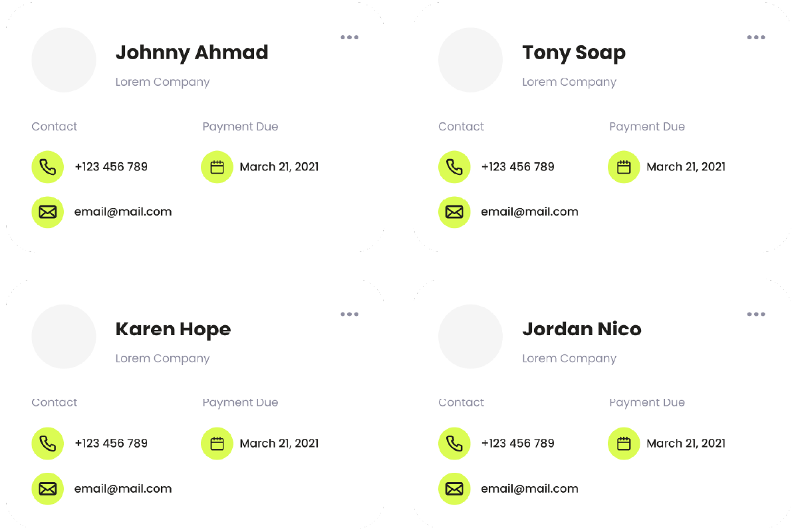Show more actions for Jordan Nico
This screenshot has width=798, height=532.
(x=756, y=314)
